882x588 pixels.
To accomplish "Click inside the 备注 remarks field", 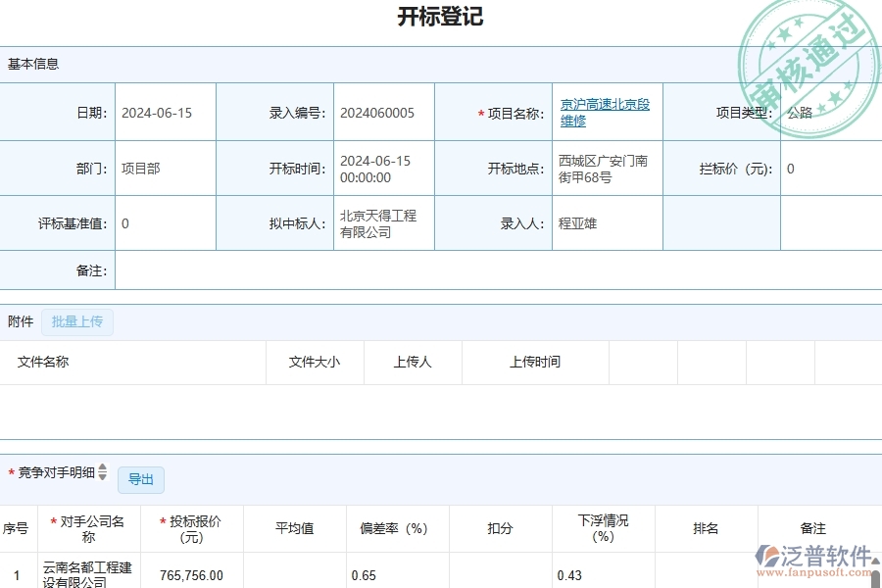I will tap(294, 270).
